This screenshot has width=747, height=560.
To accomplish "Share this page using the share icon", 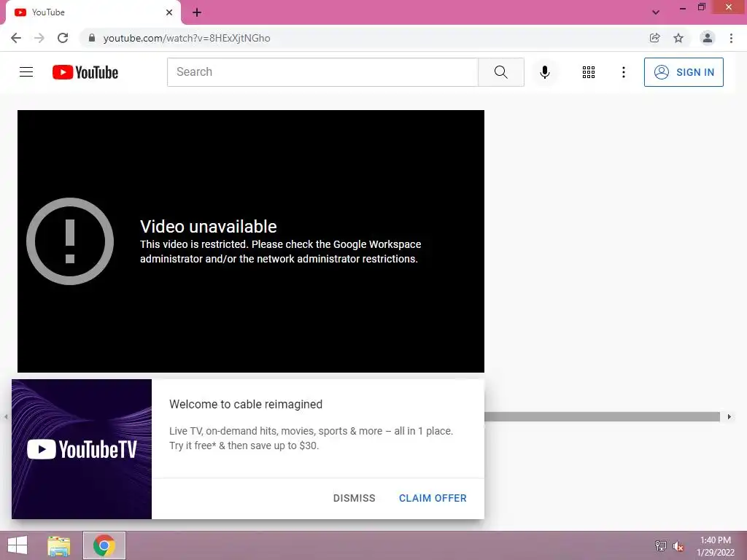I will pyautogui.click(x=654, y=38).
